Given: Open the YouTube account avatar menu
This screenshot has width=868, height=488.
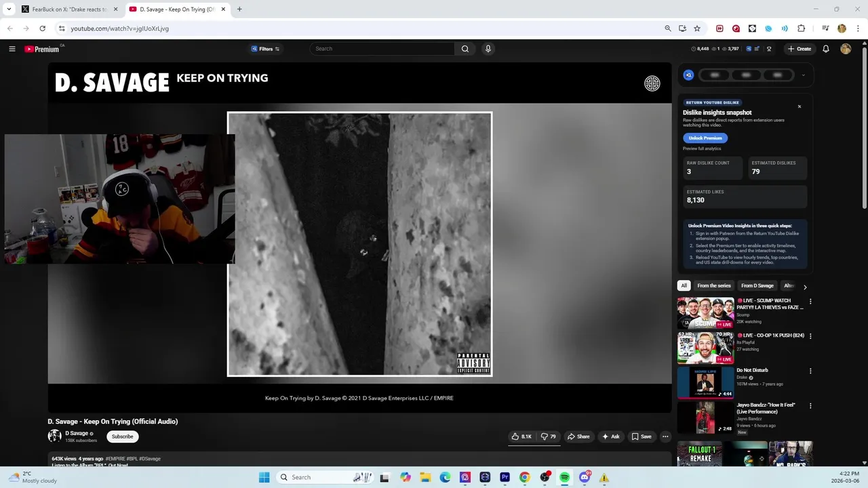Looking at the screenshot, I should pyautogui.click(x=846, y=49).
